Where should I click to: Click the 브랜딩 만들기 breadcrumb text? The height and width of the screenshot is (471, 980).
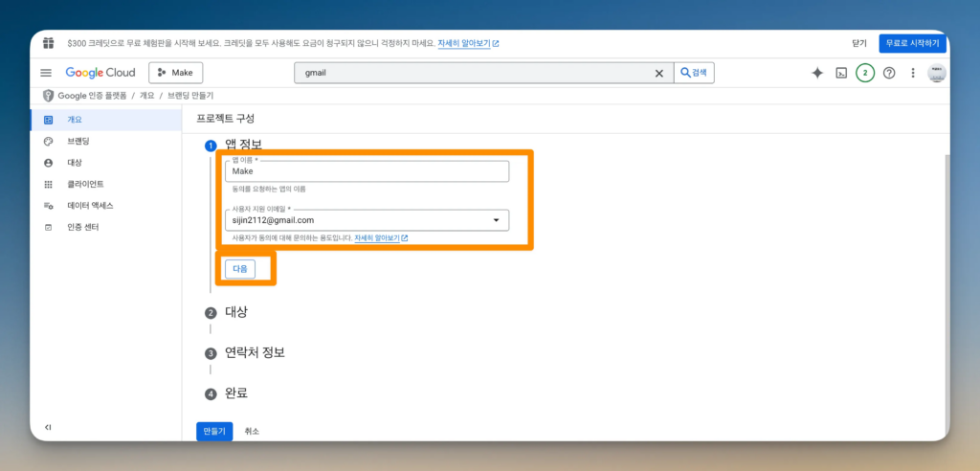[190, 96]
